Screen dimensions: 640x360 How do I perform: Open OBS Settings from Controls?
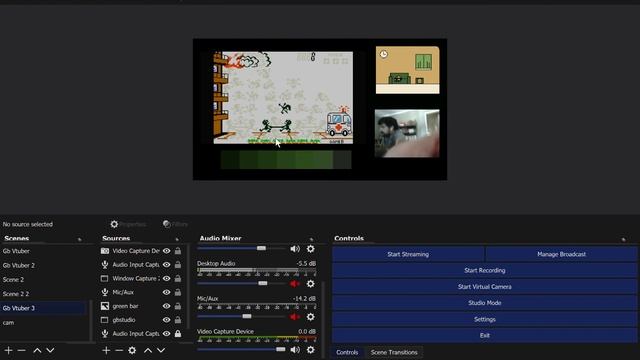tap(484, 319)
